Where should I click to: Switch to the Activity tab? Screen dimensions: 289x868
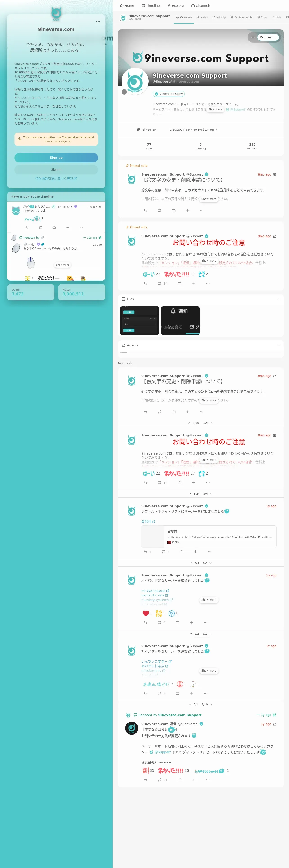pos(219,18)
